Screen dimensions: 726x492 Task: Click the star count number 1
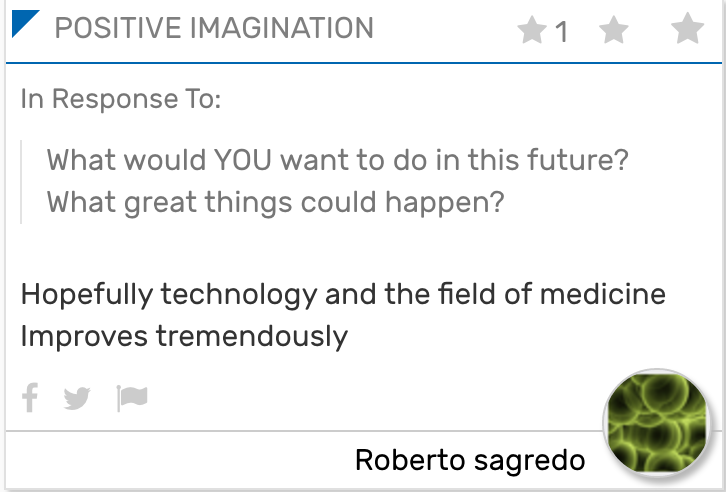[x=561, y=32]
